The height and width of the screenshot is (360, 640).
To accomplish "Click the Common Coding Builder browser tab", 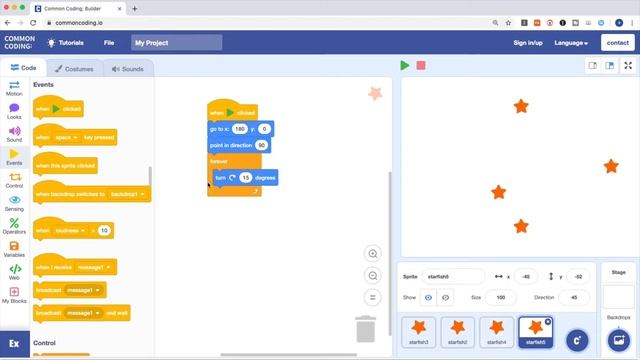I will tap(78, 9).
